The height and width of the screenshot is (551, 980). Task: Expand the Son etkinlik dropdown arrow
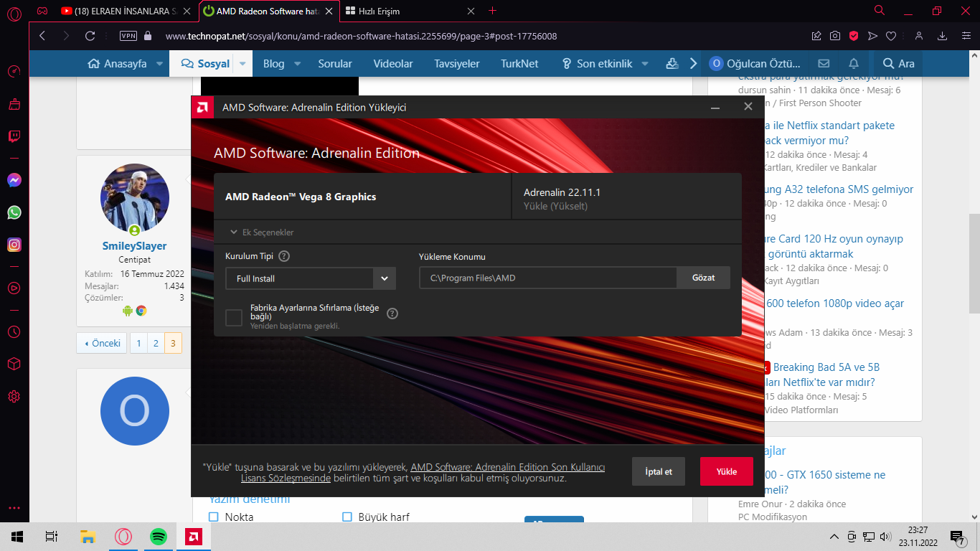point(645,63)
